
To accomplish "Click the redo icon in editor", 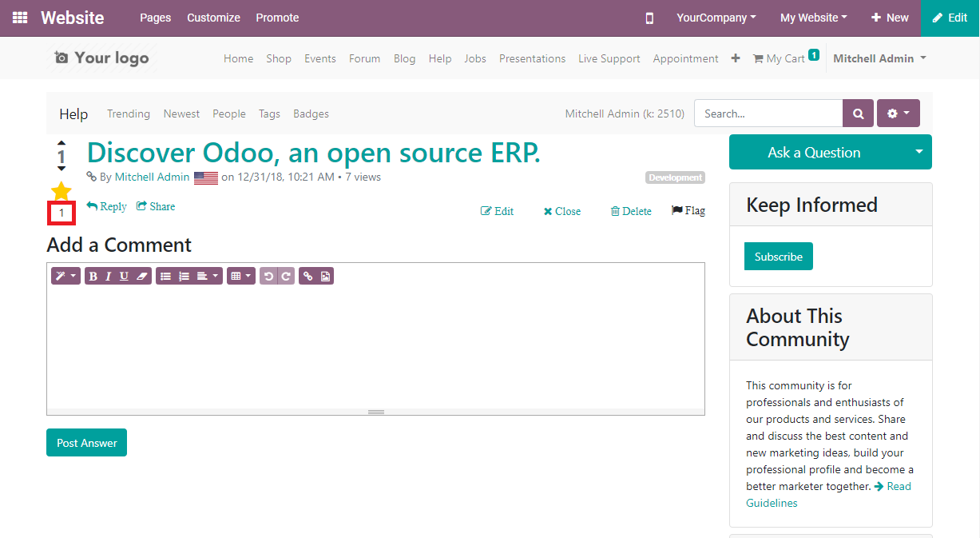I will pyautogui.click(x=286, y=276).
